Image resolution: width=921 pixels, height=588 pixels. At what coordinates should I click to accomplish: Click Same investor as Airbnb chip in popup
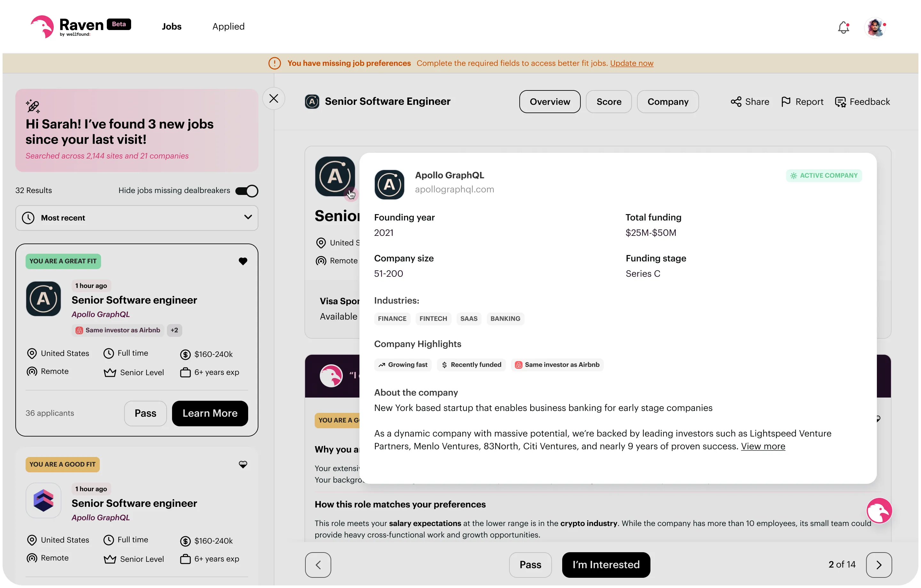coord(557,365)
